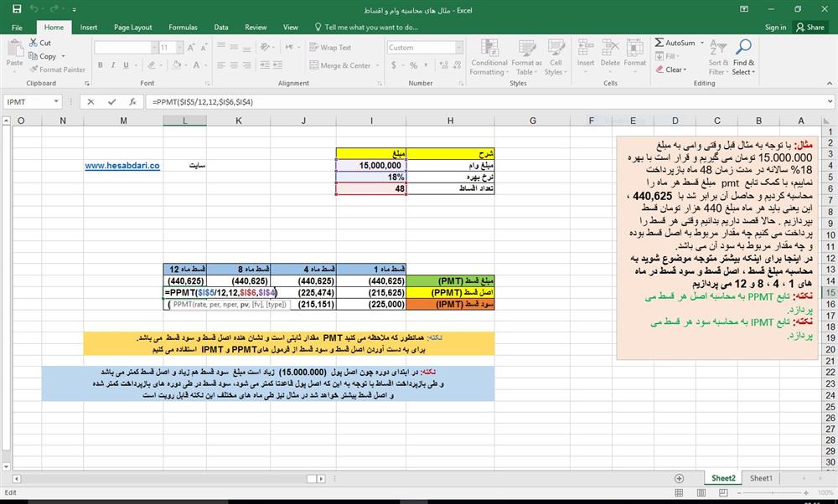Toggle bold formatting
Viewport: 838px width, 504px height.
point(100,64)
